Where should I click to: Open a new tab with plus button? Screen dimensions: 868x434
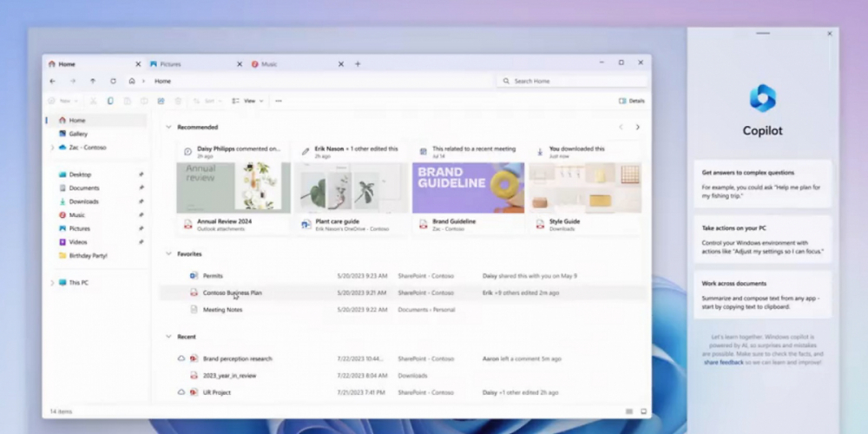pyautogui.click(x=358, y=64)
